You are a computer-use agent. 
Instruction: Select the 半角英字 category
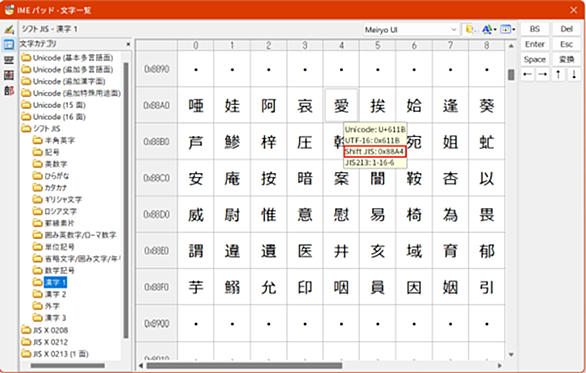(x=54, y=141)
